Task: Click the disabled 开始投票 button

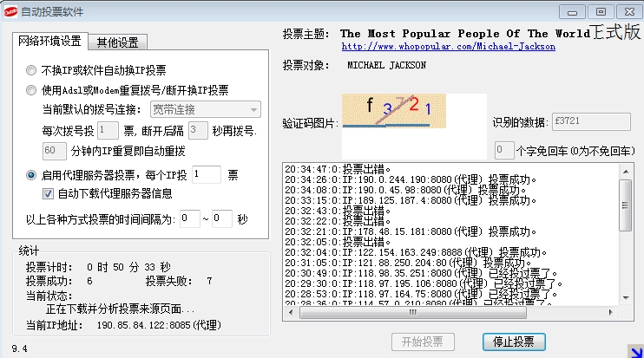Action: pos(423,342)
